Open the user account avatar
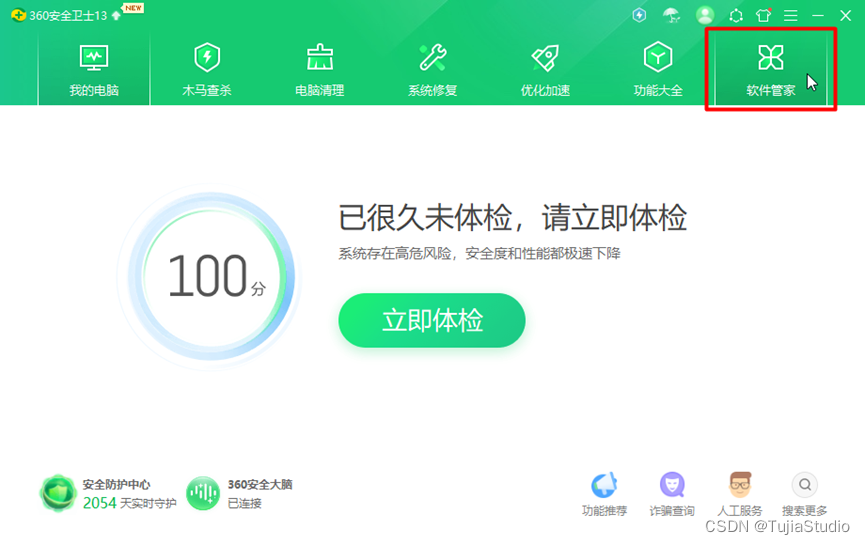Viewport: 865px width, 545px height. pyautogui.click(x=705, y=15)
